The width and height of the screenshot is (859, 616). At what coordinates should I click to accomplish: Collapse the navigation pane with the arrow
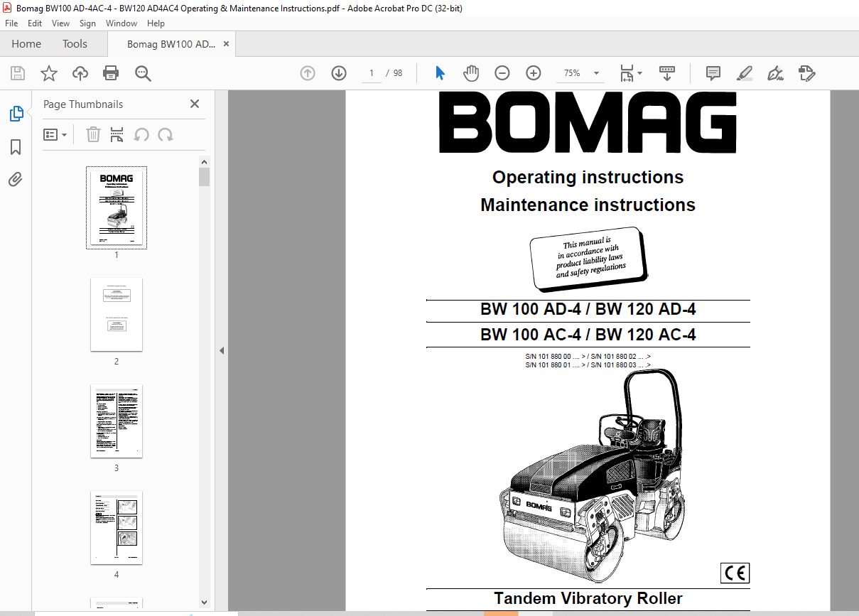tap(222, 350)
